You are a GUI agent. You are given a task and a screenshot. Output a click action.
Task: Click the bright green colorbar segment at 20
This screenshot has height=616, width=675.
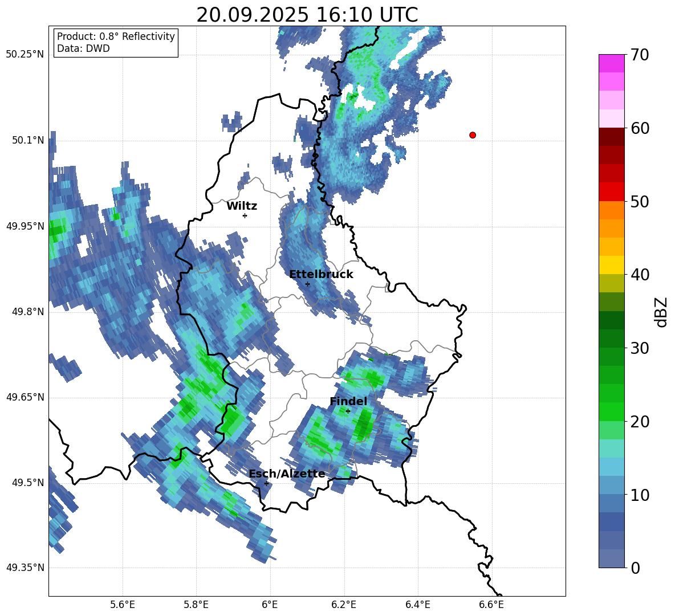point(611,411)
